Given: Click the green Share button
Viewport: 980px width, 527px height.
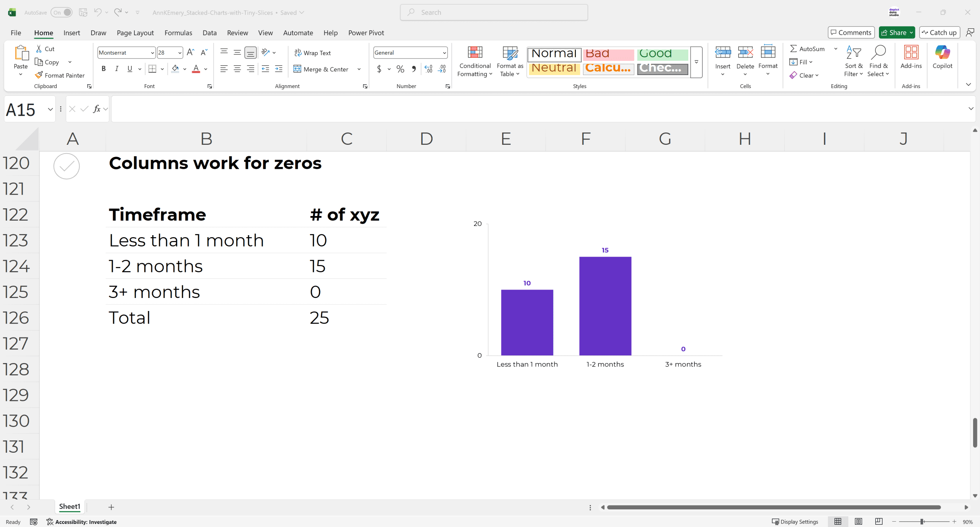Looking at the screenshot, I should pos(894,33).
